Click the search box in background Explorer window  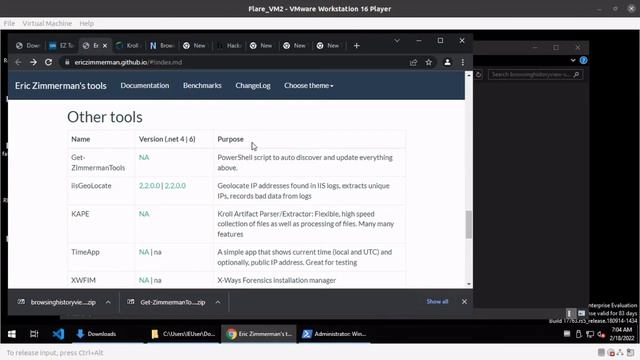(535, 75)
